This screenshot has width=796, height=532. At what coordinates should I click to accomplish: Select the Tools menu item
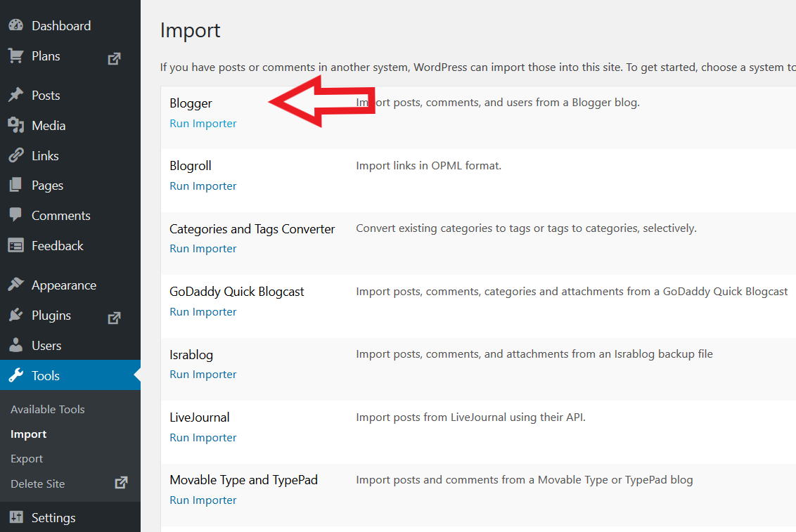pyautogui.click(x=70, y=375)
